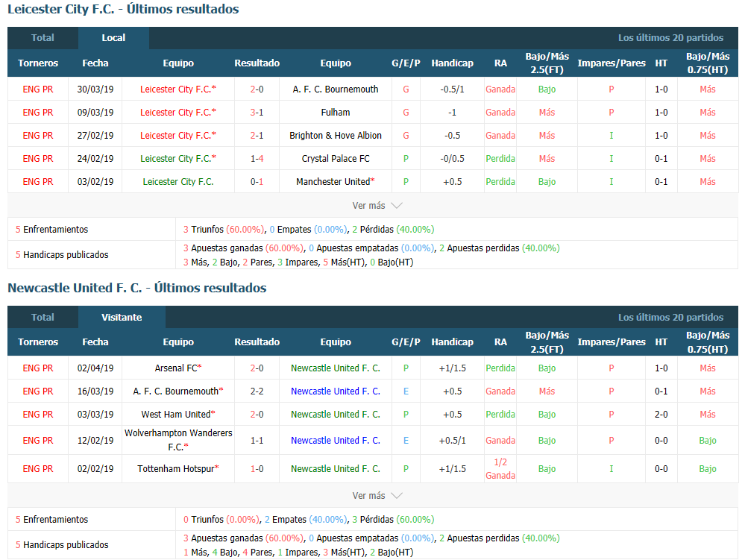The height and width of the screenshot is (560, 745).
Task: Switch to Total tab in Newcastle table
Action: click(x=43, y=318)
